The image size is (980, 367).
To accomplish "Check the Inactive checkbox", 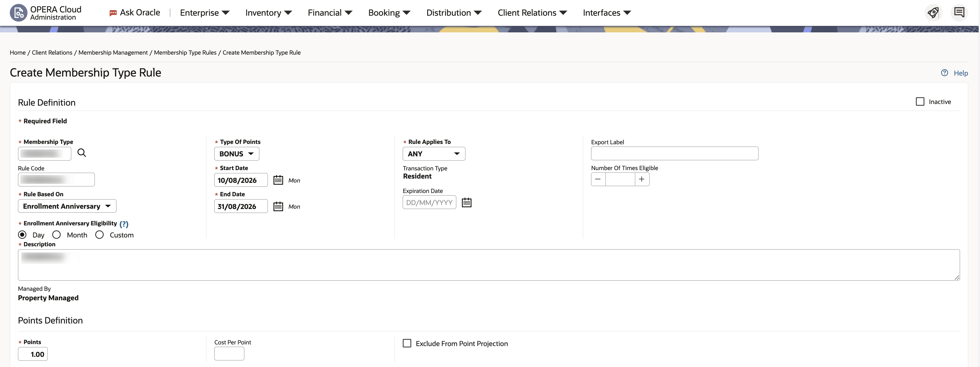I will [x=920, y=101].
